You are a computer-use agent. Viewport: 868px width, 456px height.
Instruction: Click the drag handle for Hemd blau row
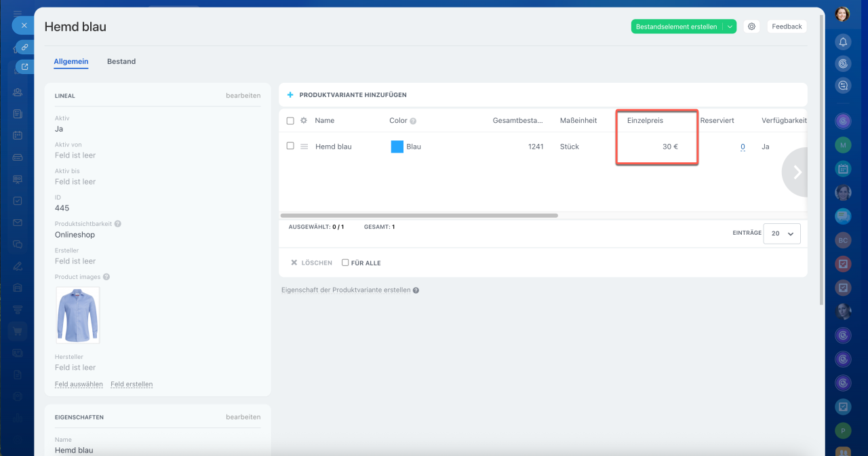[x=304, y=147]
